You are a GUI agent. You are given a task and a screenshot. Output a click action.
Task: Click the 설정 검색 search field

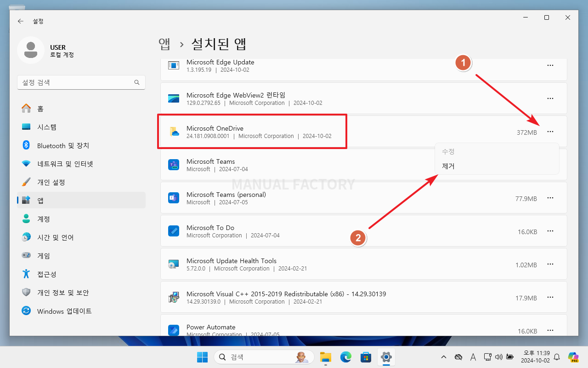(81, 82)
